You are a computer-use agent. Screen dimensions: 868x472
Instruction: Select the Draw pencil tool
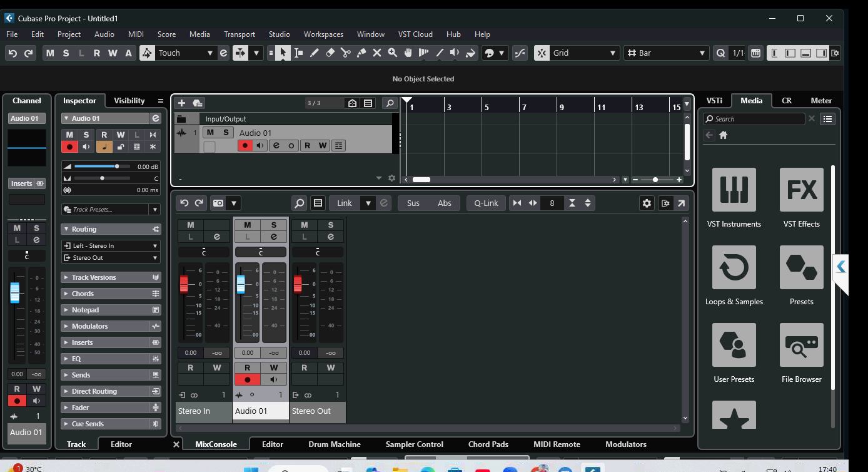[x=315, y=53]
